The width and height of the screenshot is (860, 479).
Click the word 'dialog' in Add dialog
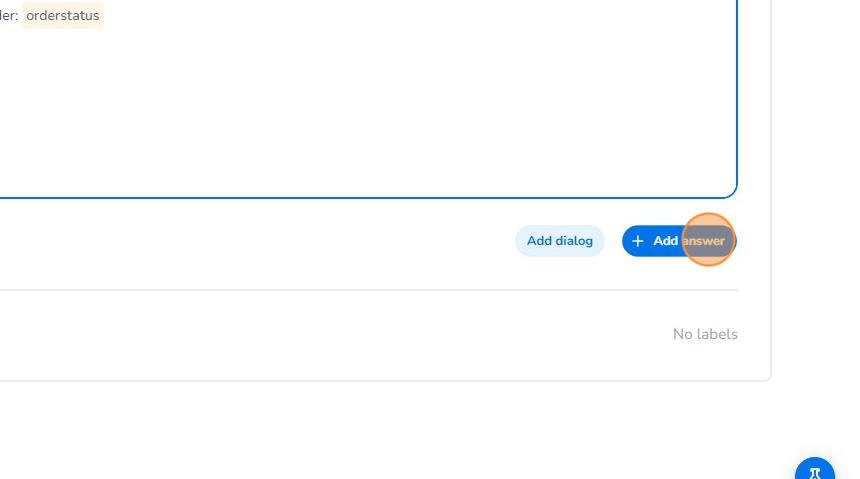575,241
